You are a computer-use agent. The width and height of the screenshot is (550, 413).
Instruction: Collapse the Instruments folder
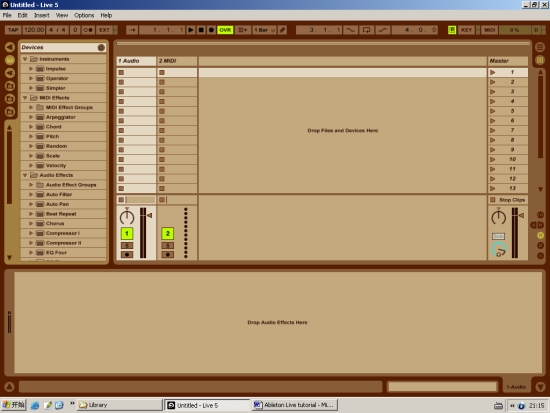point(25,59)
